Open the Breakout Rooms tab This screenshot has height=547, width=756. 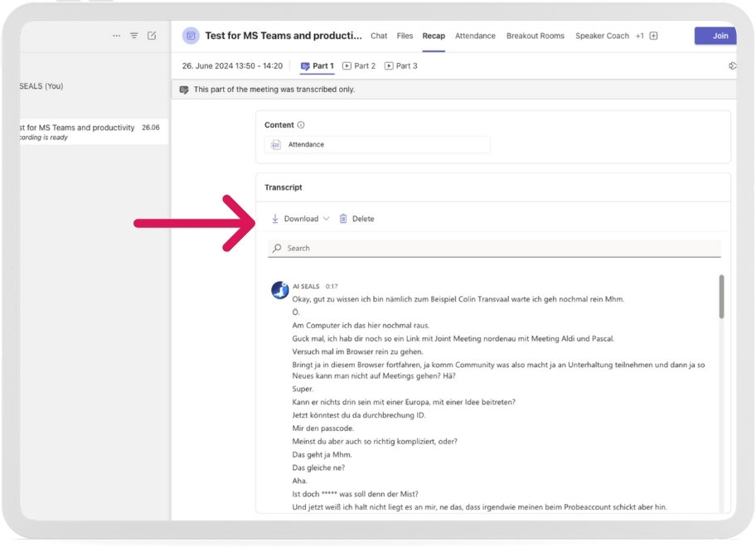point(535,36)
